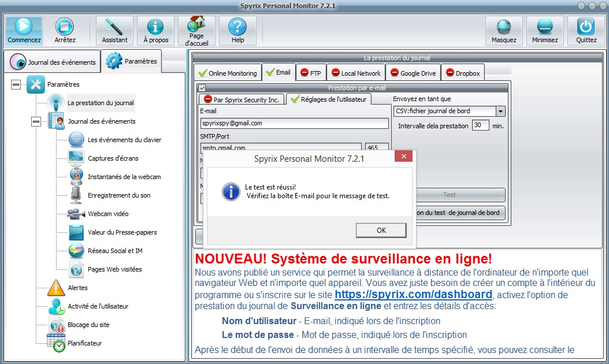Image resolution: width=609 pixels, height=364 pixels.
Task: Select the Par Spyrix Security Inc. tab
Action: pyautogui.click(x=242, y=99)
